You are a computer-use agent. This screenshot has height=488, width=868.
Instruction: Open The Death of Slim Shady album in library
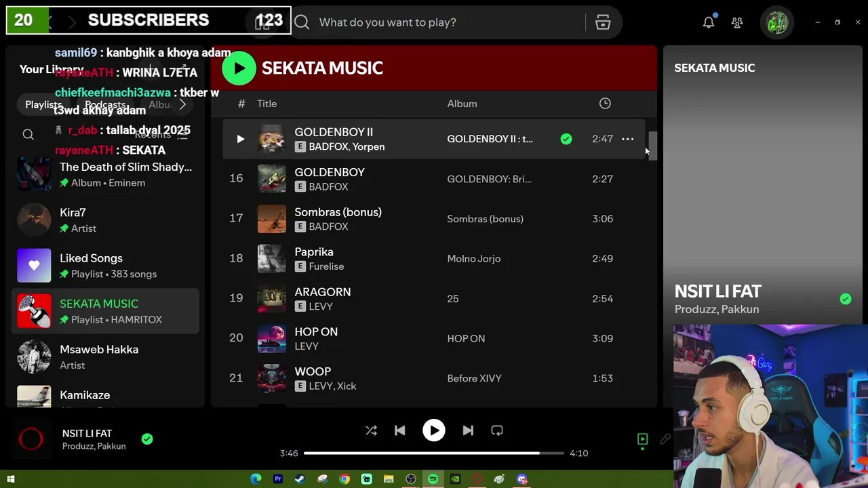[105, 174]
